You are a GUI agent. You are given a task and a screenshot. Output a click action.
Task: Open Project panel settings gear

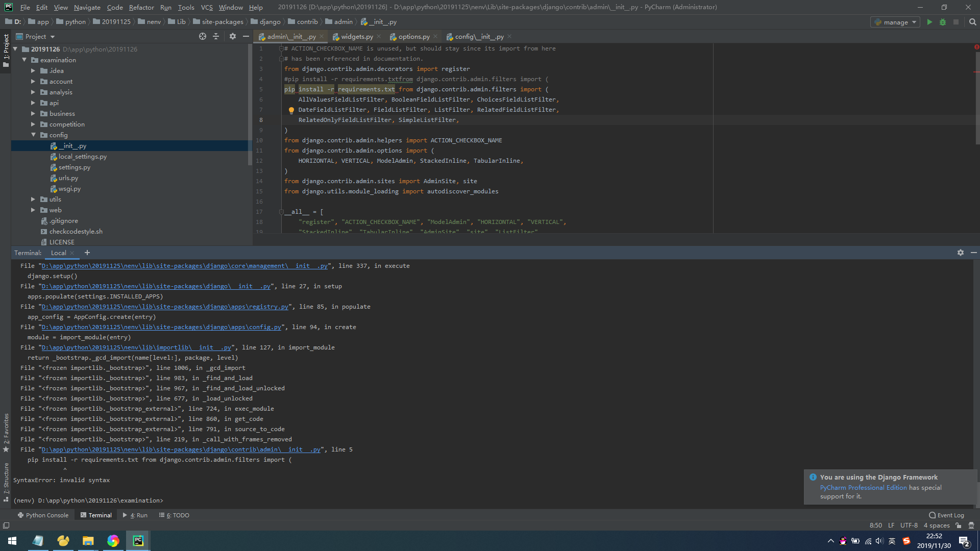(x=233, y=36)
